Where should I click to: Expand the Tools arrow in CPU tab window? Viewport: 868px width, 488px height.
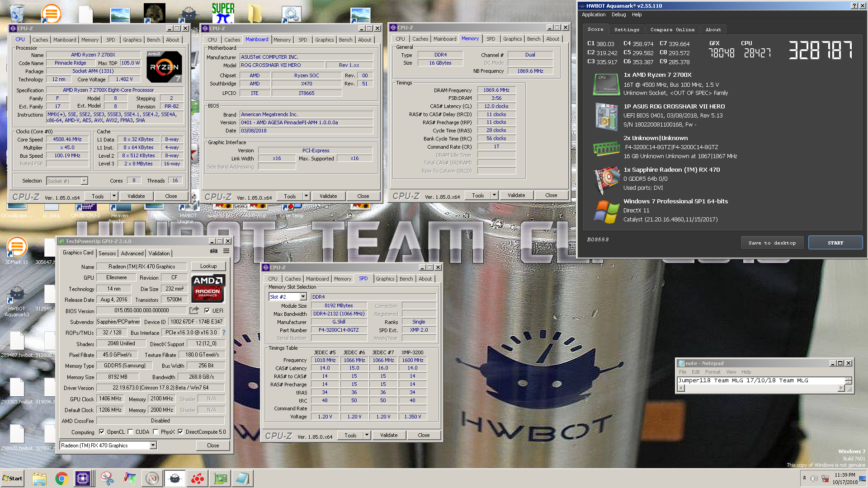(114, 196)
